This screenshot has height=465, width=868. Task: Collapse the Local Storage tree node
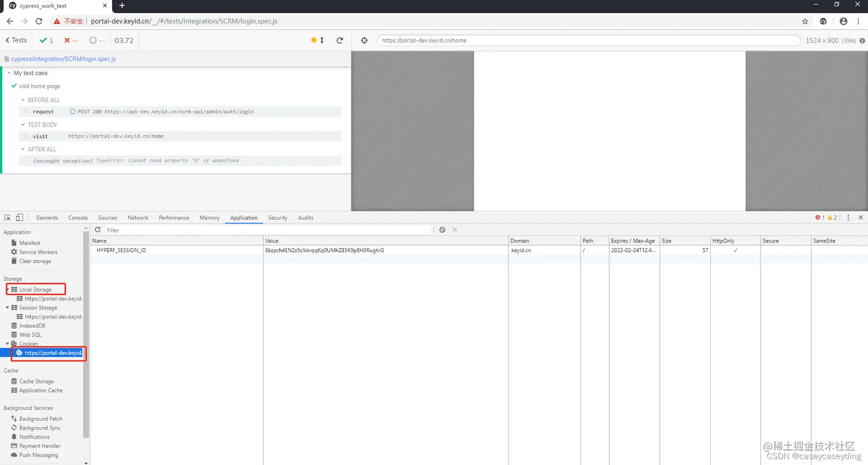click(7, 289)
